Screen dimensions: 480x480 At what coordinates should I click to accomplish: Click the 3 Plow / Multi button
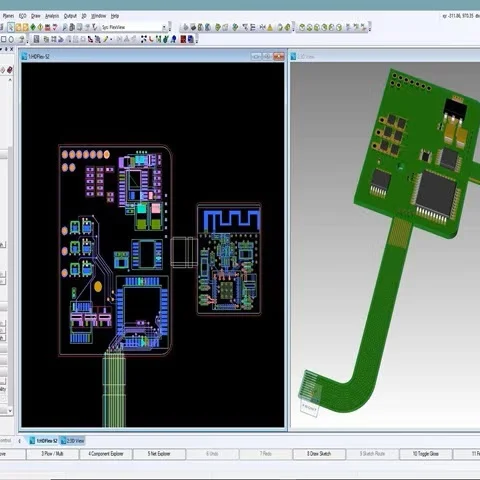pos(52,454)
